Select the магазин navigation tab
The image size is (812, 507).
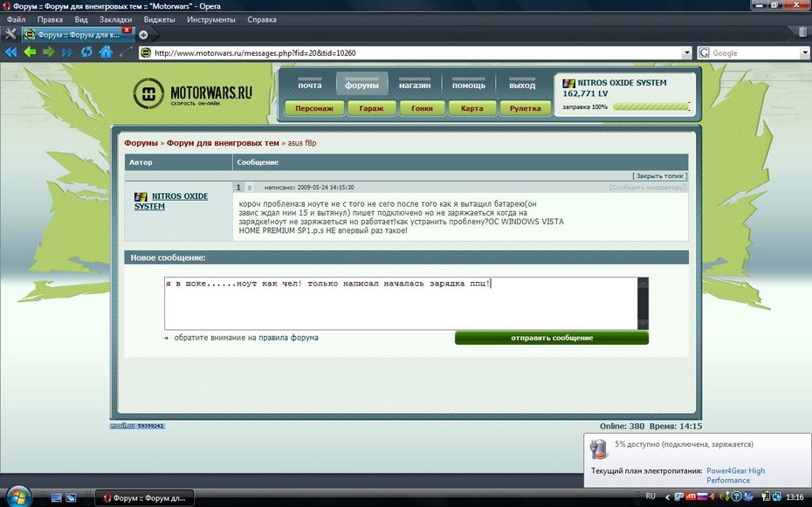(x=415, y=85)
